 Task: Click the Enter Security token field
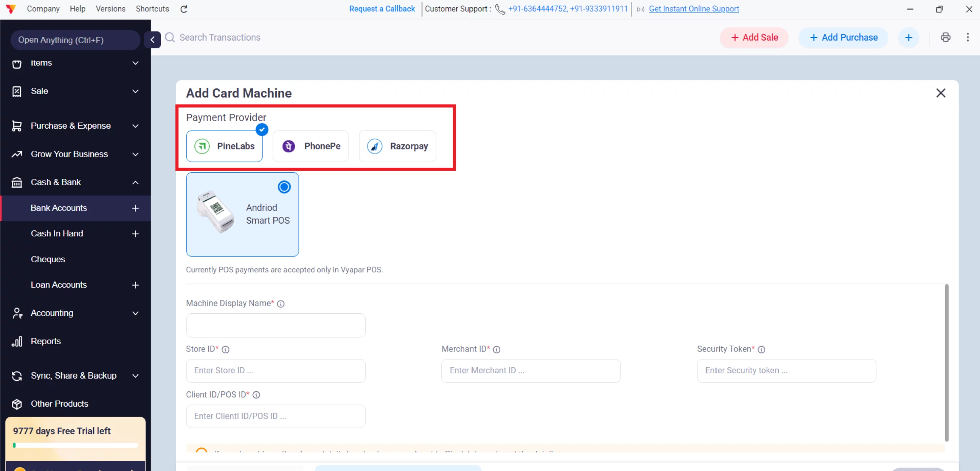point(786,371)
